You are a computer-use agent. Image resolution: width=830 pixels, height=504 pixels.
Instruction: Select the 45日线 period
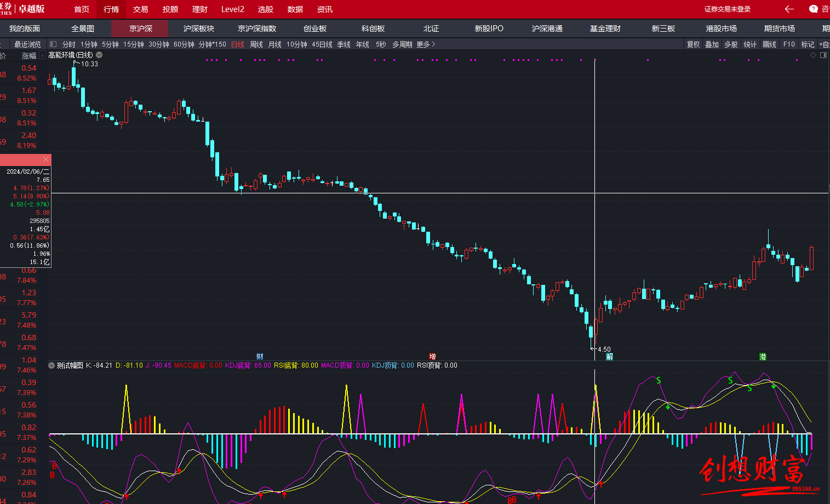(322, 44)
